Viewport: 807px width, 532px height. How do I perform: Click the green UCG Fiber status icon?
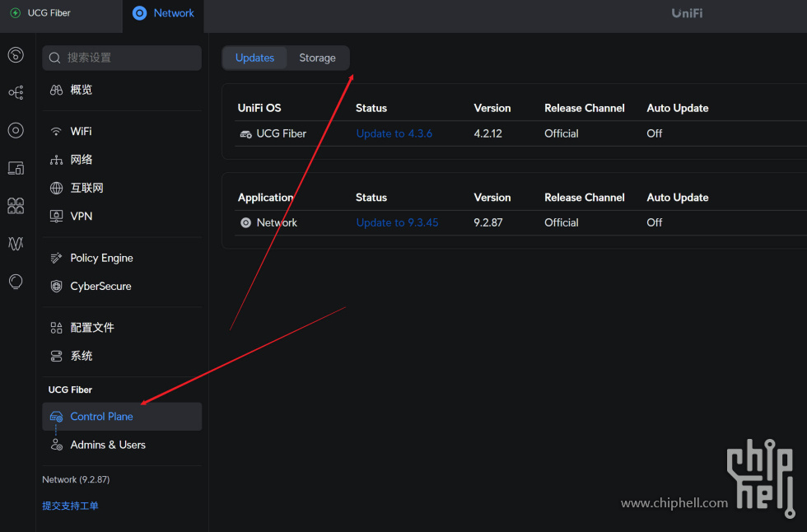[16, 13]
